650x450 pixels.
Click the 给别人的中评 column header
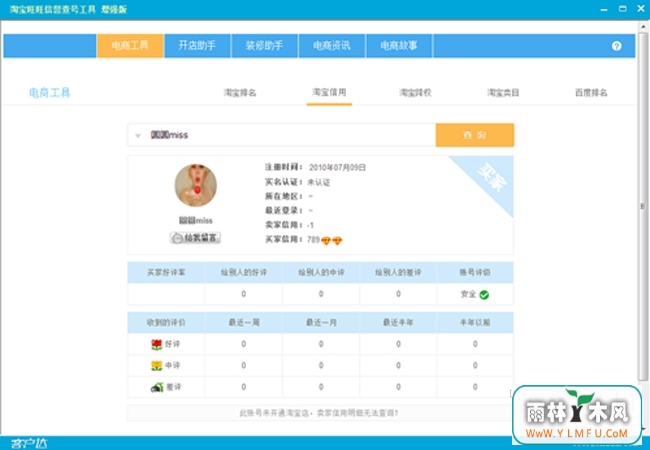point(321,273)
